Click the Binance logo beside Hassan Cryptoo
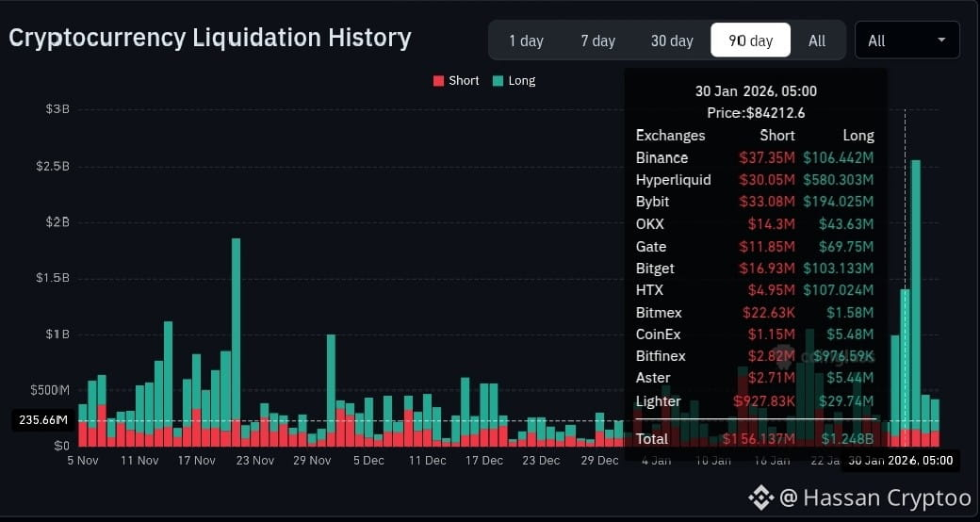Screen dimensions: 980x522 [760, 498]
